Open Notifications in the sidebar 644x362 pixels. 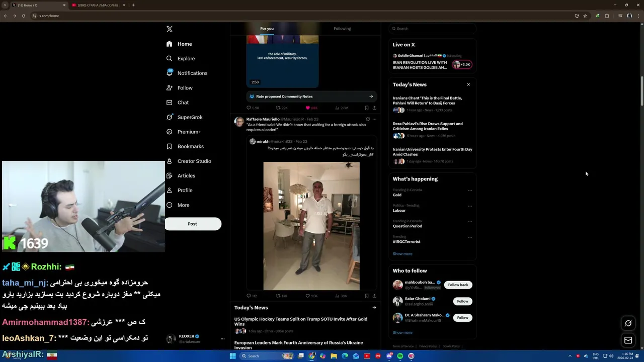[187, 73]
